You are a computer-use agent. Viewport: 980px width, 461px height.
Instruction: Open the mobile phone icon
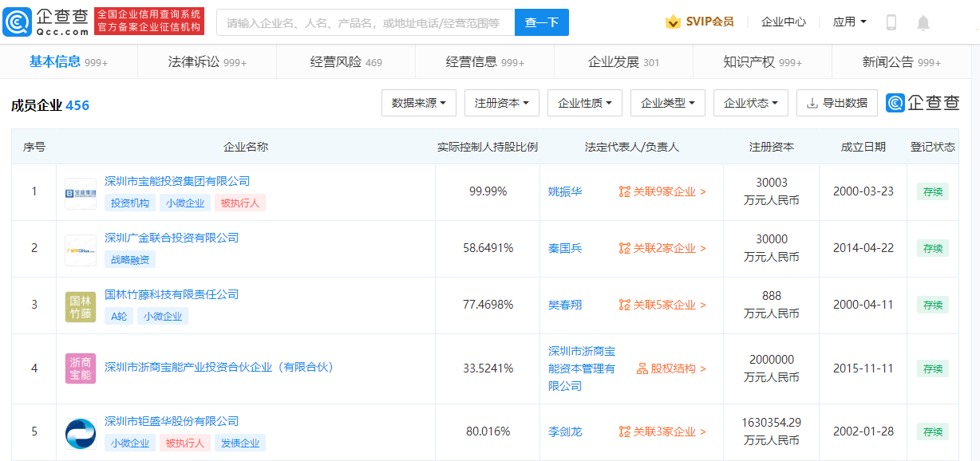pyautogui.click(x=891, y=22)
